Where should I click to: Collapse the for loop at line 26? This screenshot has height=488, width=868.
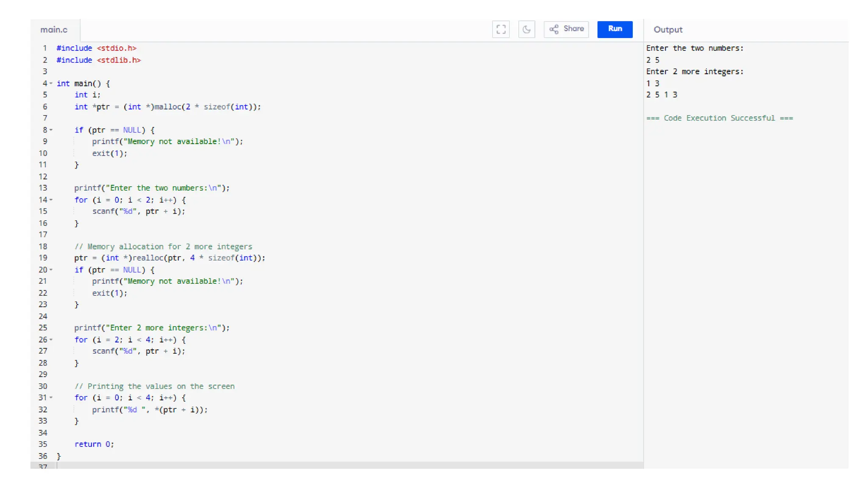click(x=51, y=340)
